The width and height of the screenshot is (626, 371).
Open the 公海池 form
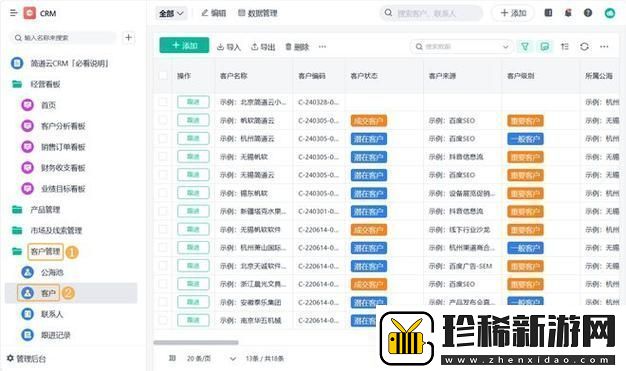click(52, 272)
